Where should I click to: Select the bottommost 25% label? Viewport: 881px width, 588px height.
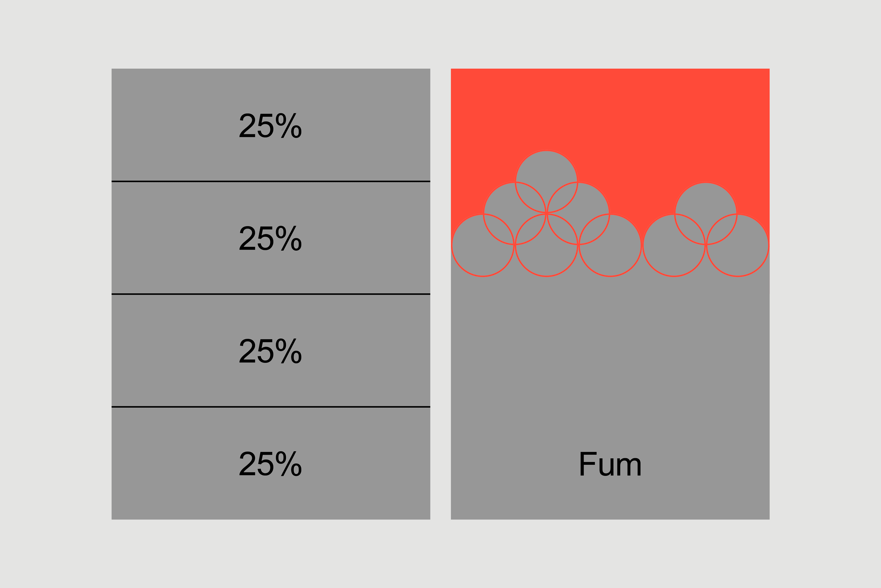point(270,463)
